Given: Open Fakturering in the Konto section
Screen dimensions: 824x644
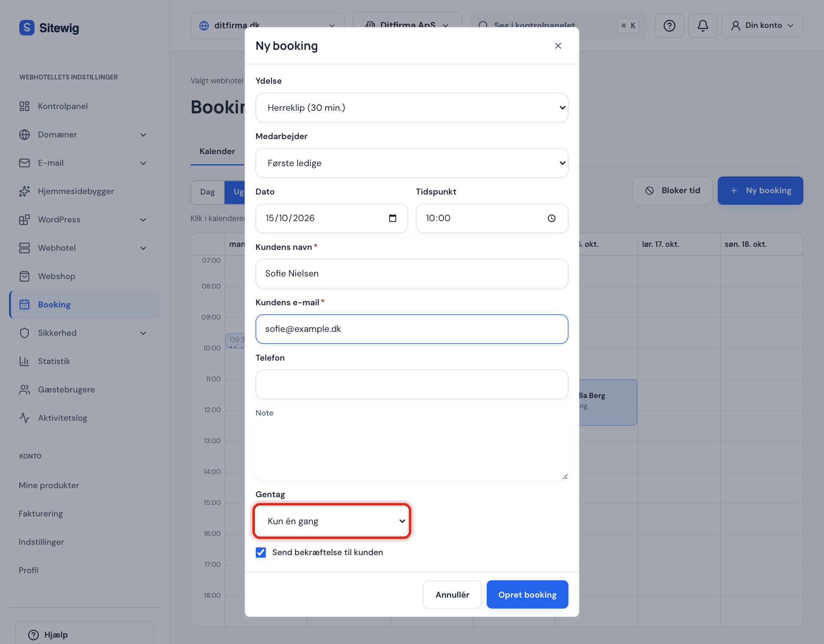Looking at the screenshot, I should [41, 513].
